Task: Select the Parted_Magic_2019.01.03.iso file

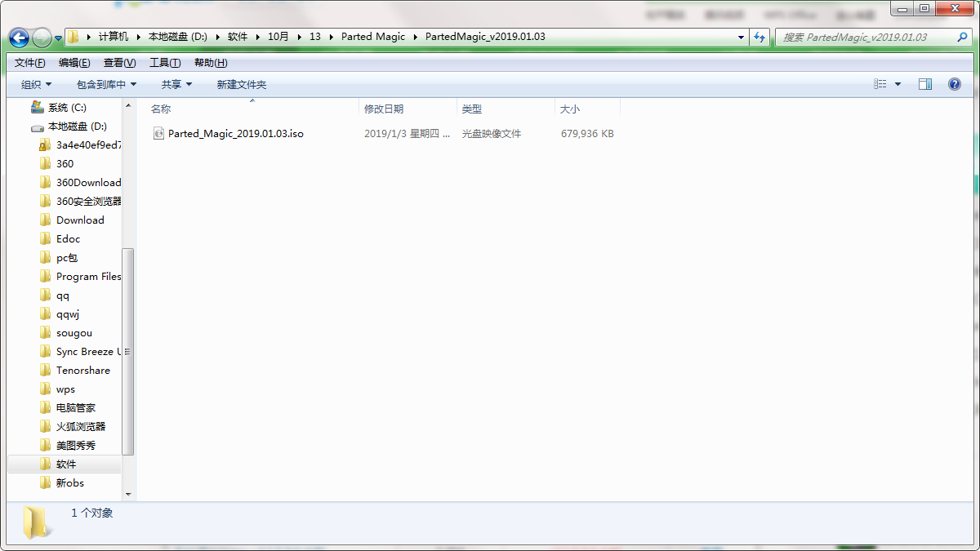Action: (x=235, y=133)
